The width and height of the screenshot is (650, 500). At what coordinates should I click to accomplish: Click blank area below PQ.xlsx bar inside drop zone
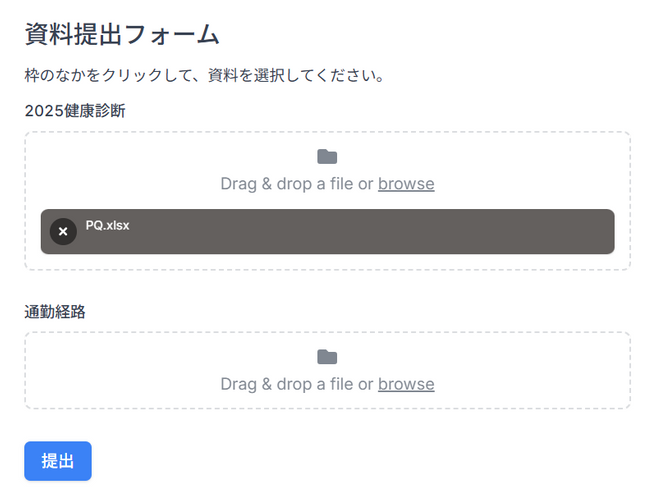[x=327, y=262]
